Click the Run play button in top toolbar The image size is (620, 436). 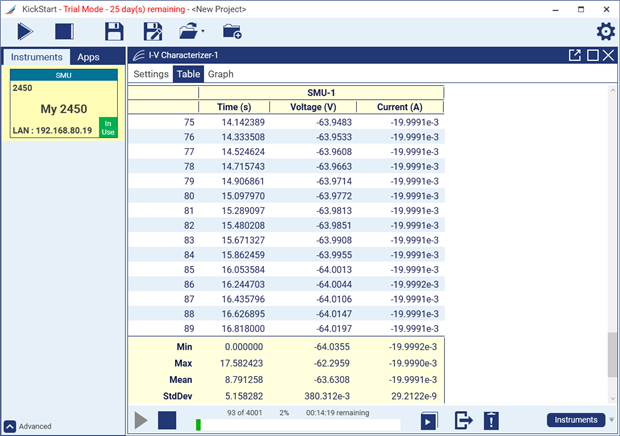tap(23, 31)
